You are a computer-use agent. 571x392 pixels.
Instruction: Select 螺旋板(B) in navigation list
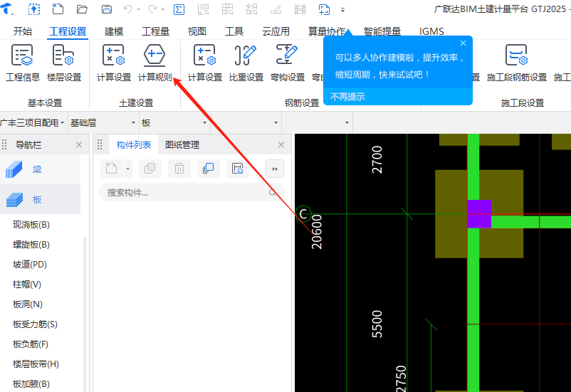[x=31, y=245]
